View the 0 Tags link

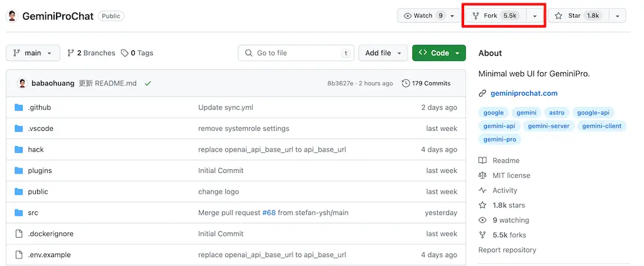click(137, 53)
